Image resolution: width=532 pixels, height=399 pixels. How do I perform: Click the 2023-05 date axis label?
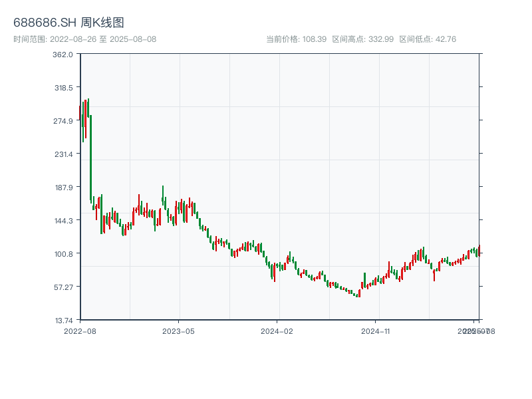pos(179,331)
